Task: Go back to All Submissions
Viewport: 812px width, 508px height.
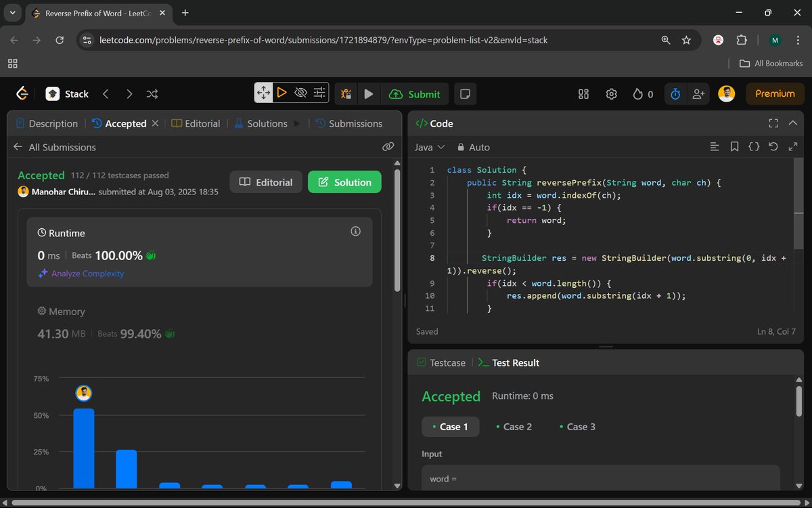Action: [55, 147]
